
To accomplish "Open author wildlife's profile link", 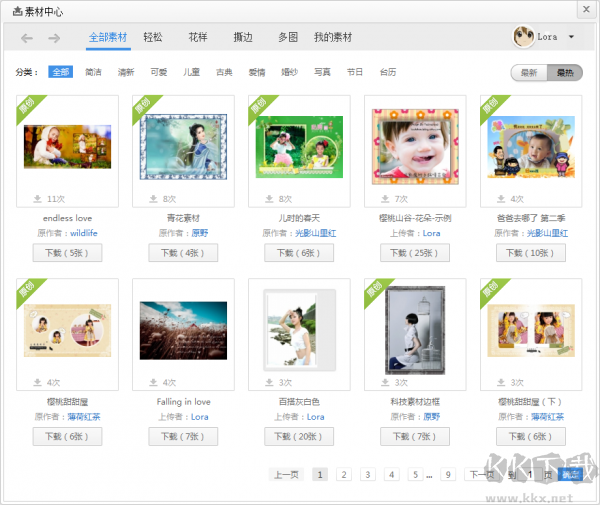I will pos(84,233).
